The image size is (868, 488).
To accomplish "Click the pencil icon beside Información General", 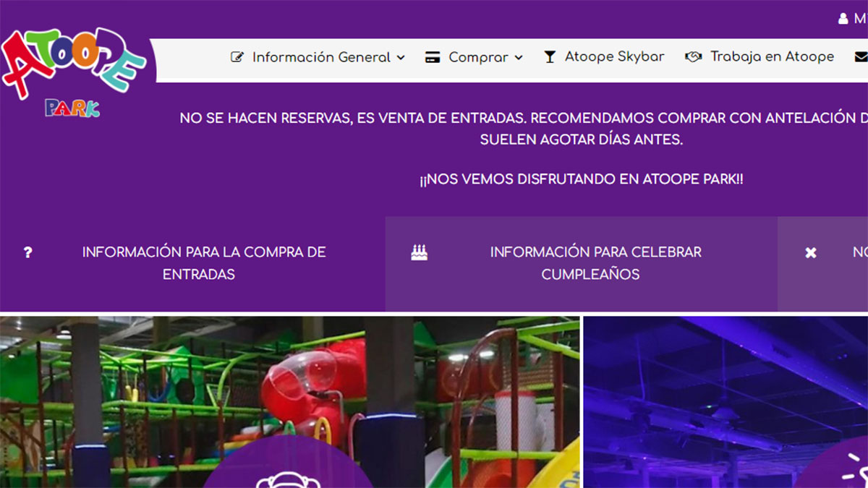I will 237,57.
